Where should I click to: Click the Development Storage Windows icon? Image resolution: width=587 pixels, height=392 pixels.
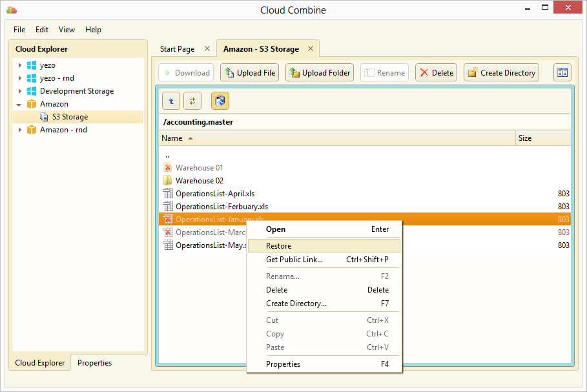(32, 91)
